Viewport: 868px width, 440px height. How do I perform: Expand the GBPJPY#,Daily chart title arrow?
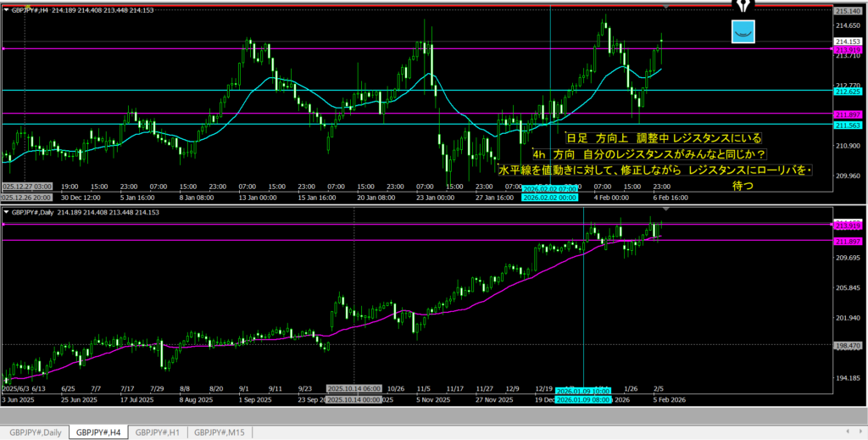[7, 212]
